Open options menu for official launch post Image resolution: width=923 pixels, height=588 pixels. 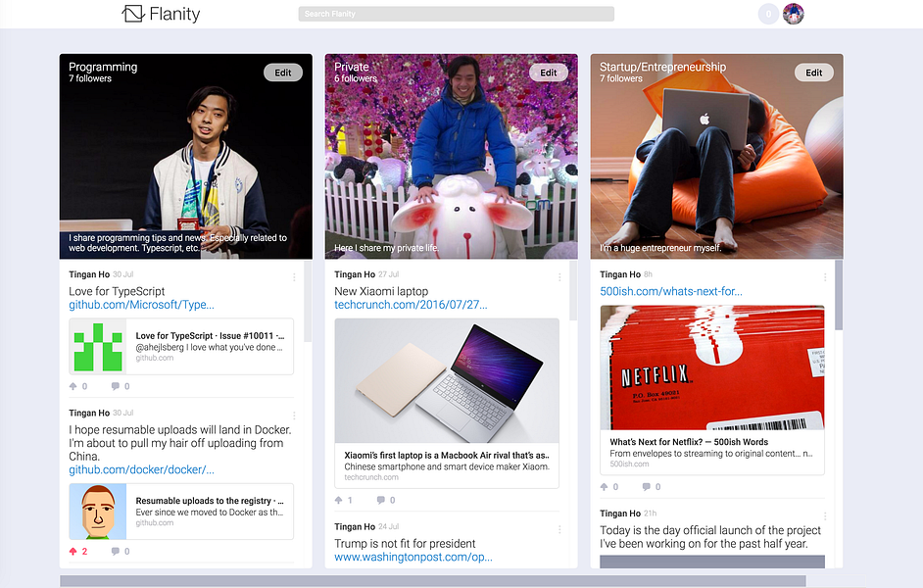(x=825, y=515)
